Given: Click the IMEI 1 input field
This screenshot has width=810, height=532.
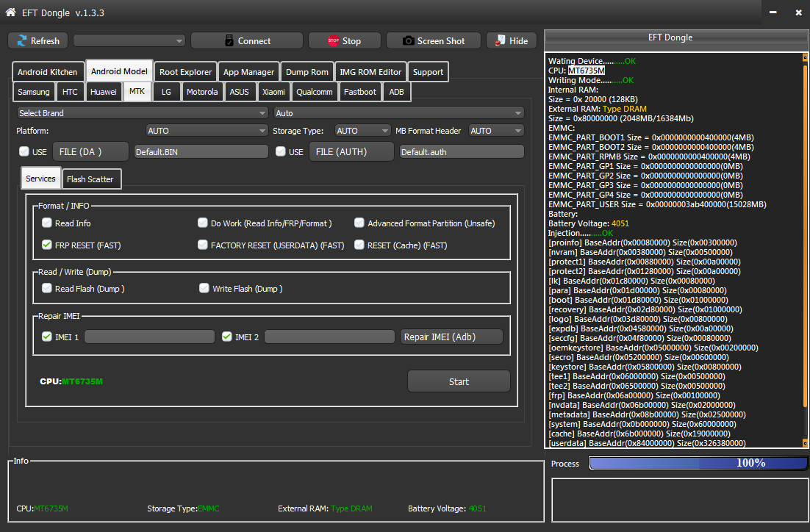Looking at the screenshot, I should 149,337.
